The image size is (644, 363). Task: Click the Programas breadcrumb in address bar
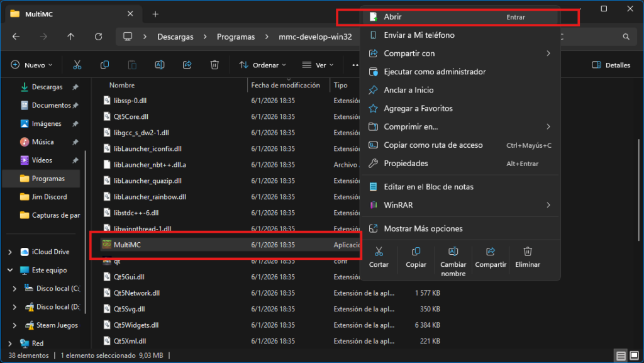pyautogui.click(x=236, y=36)
